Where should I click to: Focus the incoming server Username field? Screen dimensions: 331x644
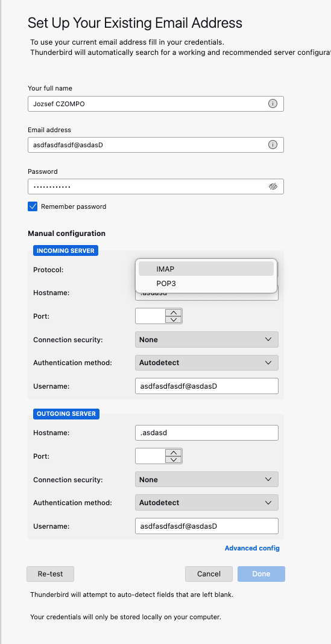(207, 386)
